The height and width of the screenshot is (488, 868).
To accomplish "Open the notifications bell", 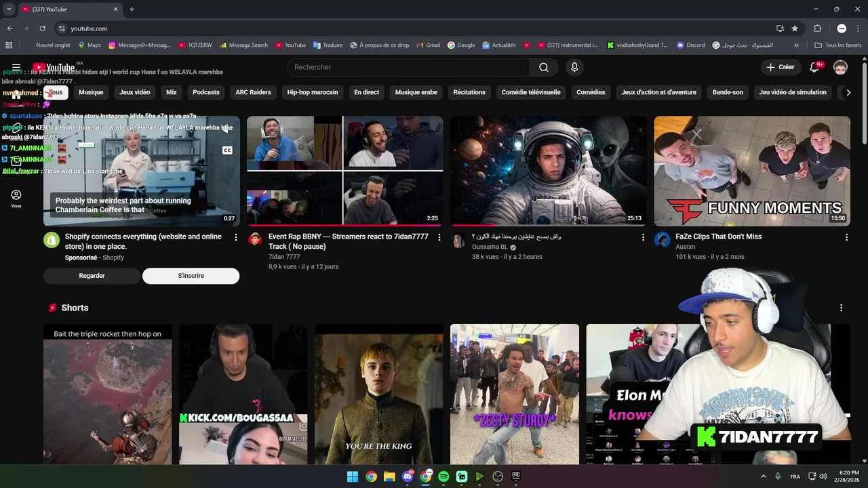I will tap(815, 67).
